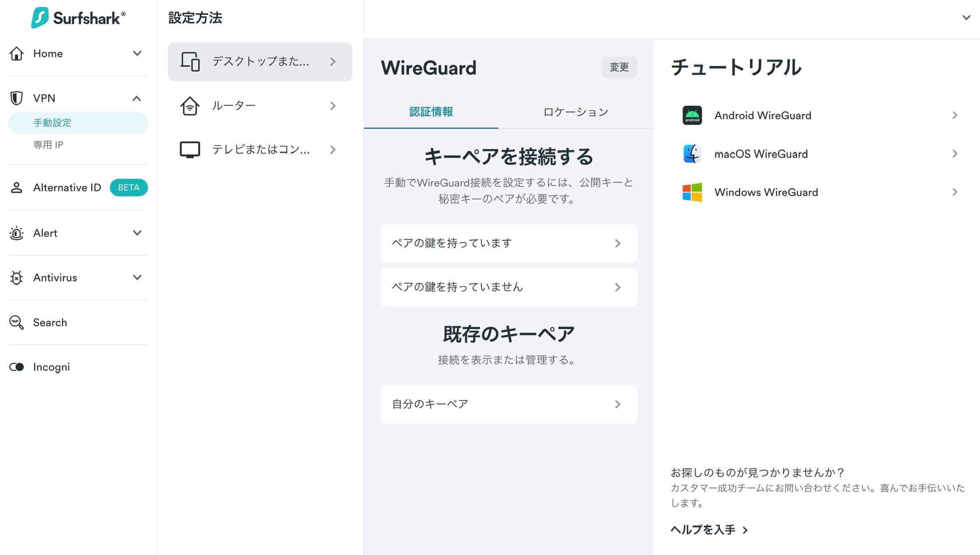Open the Incogni menu item
The image size is (980, 555).
[51, 367]
